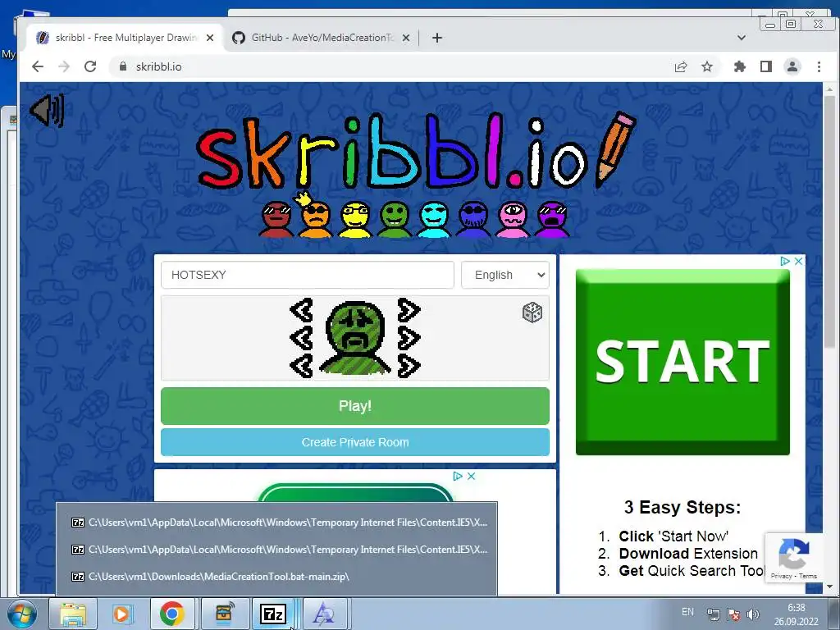Viewport: 840px width, 630px height.
Task: Select previous color with bottom left arrow
Action: click(x=302, y=367)
